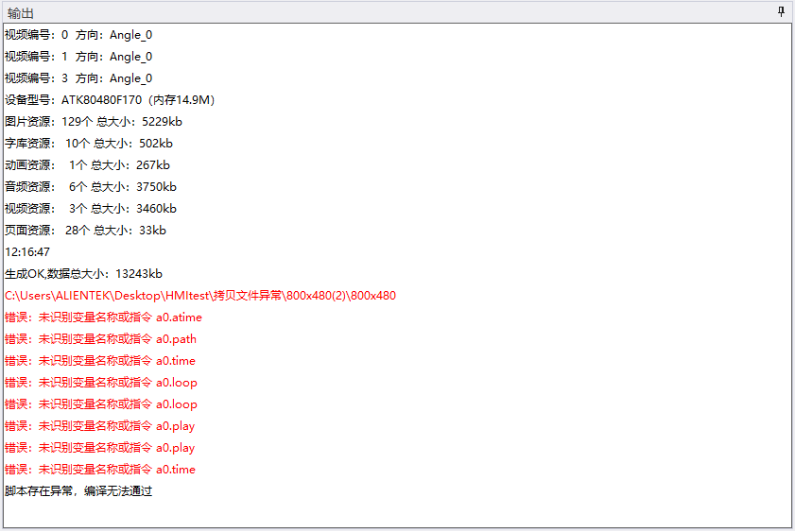Viewport: 795px width, 532px height.
Task: Click the red HMItest file path line
Action: click(x=200, y=296)
